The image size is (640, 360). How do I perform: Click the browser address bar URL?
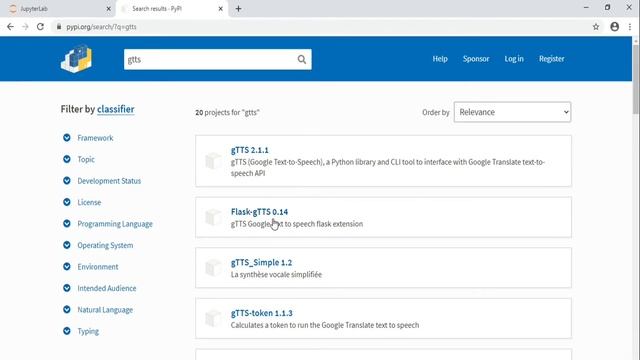(101, 27)
